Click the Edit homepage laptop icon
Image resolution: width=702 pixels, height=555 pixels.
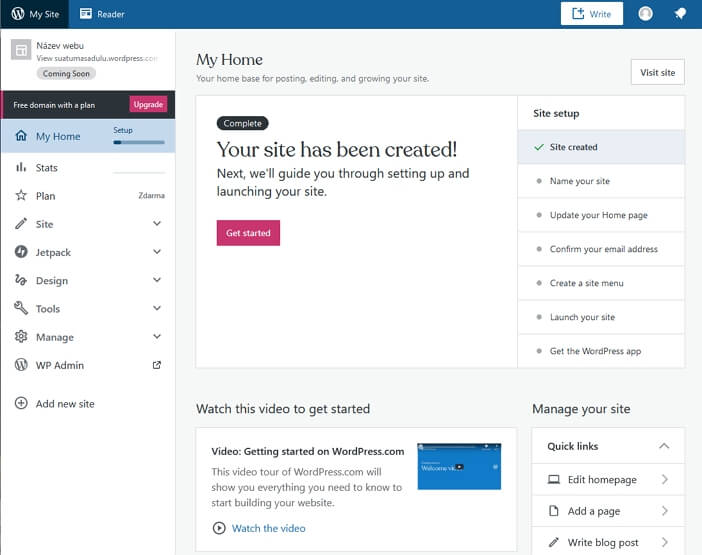tap(554, 480)
